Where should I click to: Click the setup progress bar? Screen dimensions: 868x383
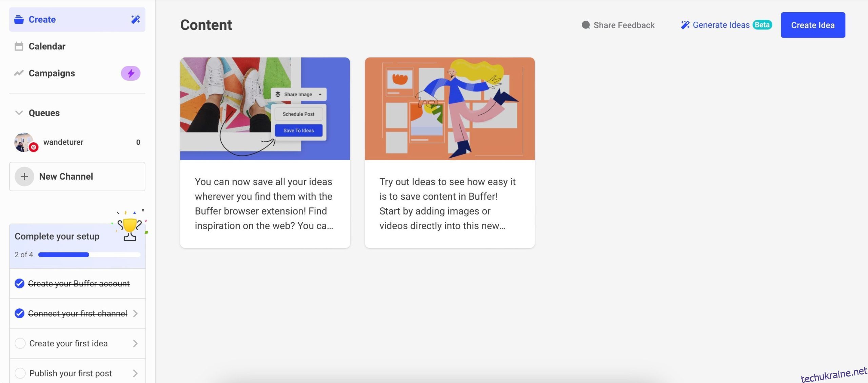[89, 255]
